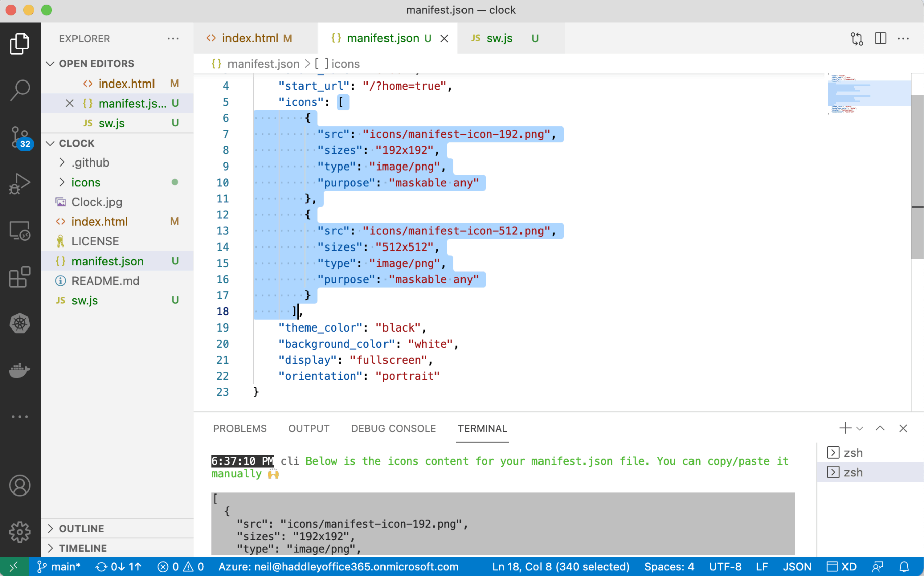Switch to the PROBLEMS panel tab
Image resolution: width=924 pixels, height=576 pixels.
click(x=240, y=428)
